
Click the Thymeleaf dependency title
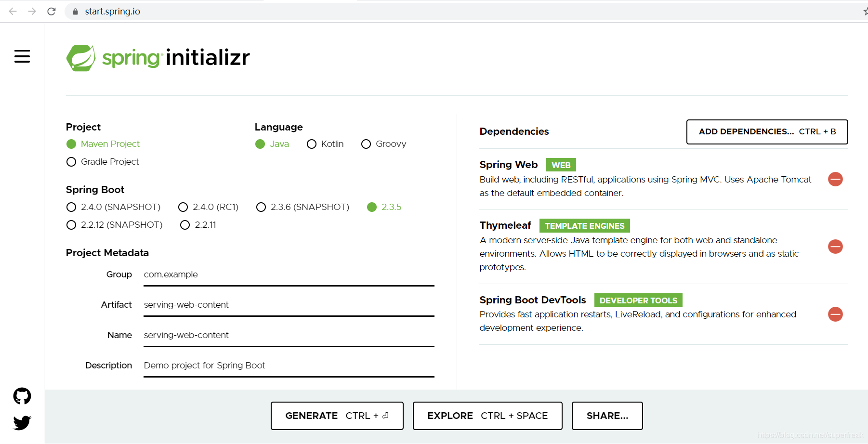point(505,225)
